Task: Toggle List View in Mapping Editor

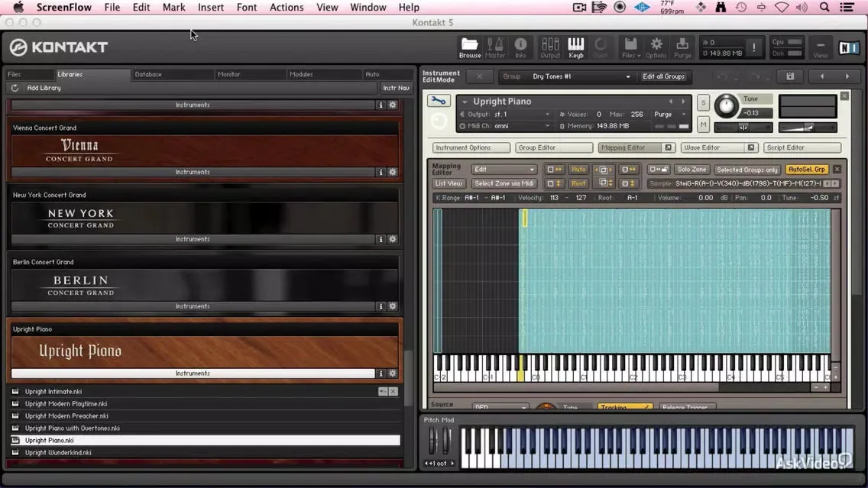Action: click(449, 183)
